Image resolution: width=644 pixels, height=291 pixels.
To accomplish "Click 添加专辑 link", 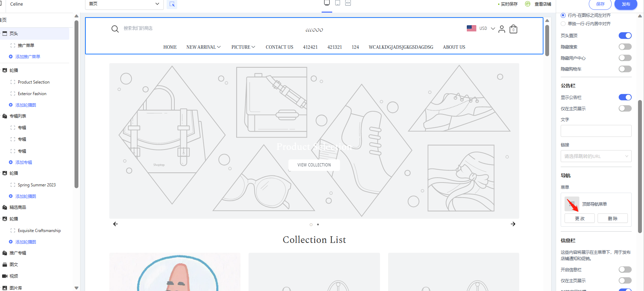I will pos(24,162).
